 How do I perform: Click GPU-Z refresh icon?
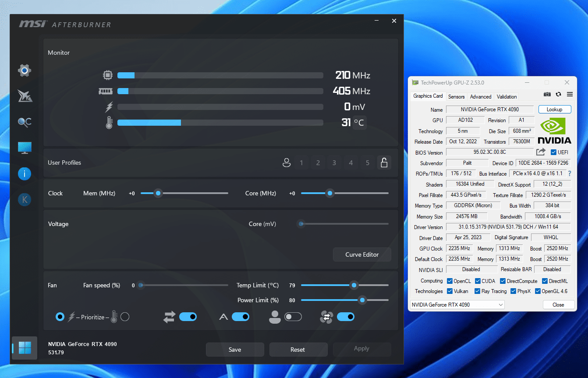558,94
